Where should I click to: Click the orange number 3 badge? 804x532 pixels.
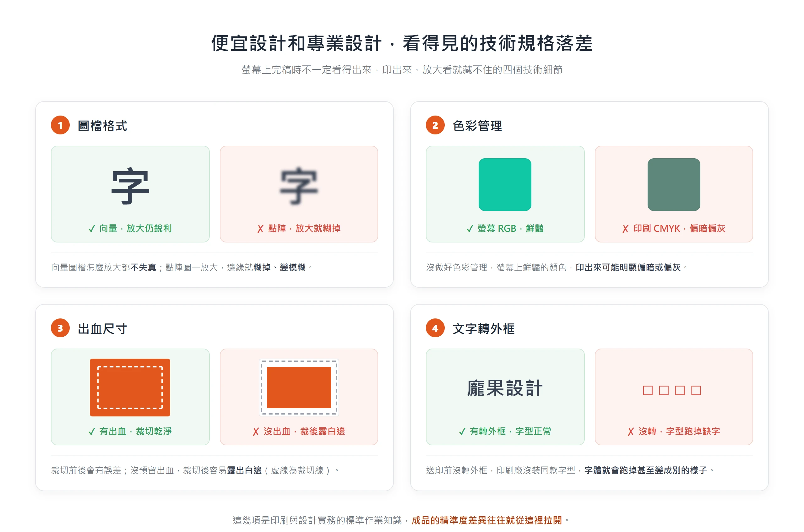pos(60,328)
